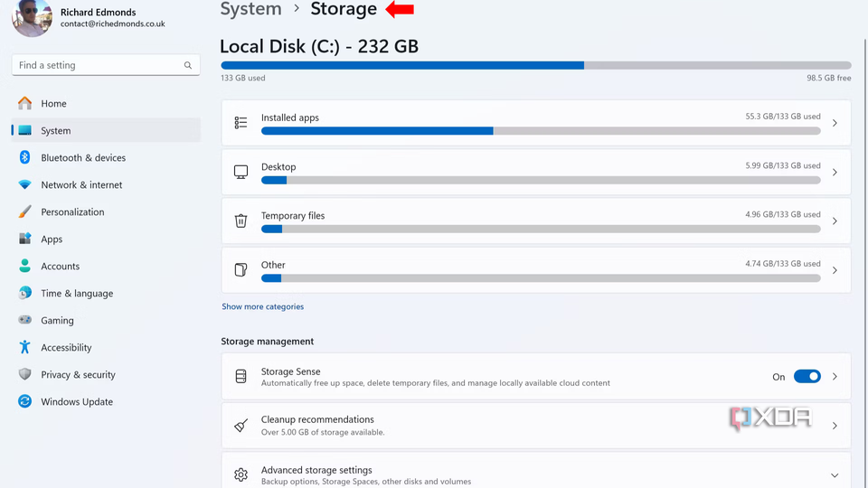Navigate back to System breadcrumb

point(250,10)
